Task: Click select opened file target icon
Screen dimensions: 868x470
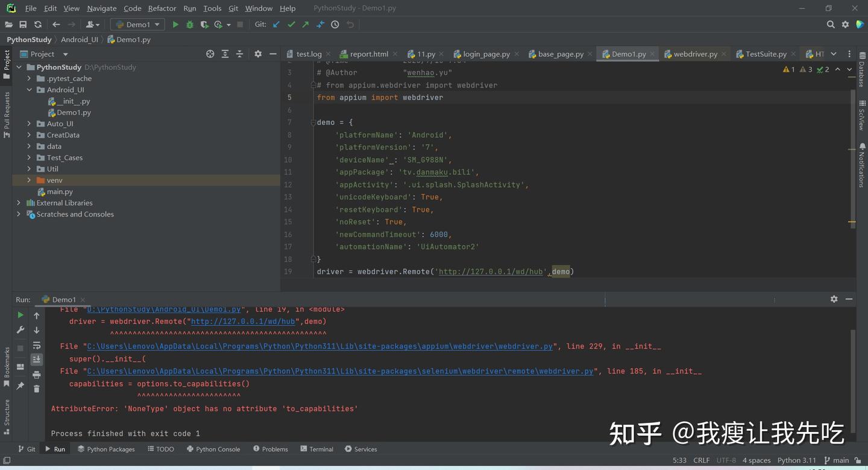Action: pyautogui.click(x=210, y=54)
